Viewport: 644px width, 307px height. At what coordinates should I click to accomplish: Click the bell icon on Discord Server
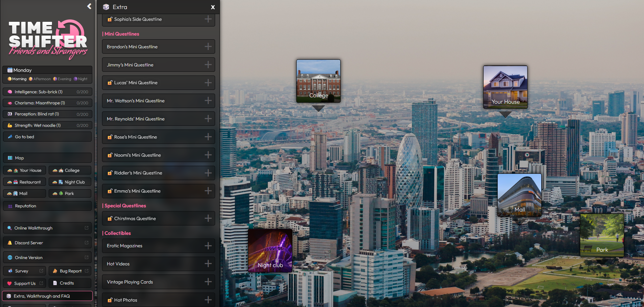(10, 243)
